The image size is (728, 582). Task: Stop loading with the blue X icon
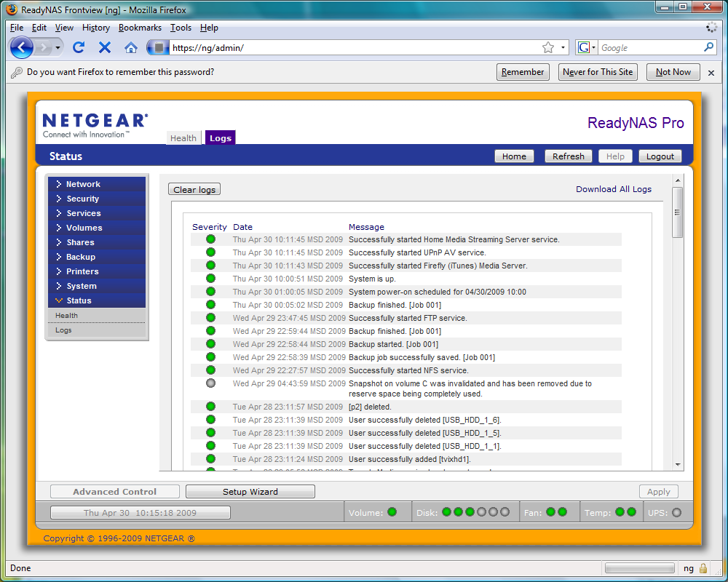coord(105,47)
